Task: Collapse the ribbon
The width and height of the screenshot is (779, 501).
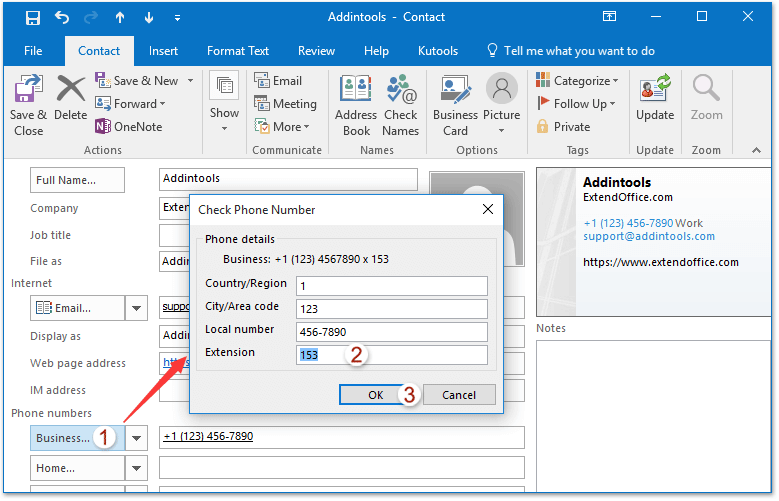Action: point(756,150)
